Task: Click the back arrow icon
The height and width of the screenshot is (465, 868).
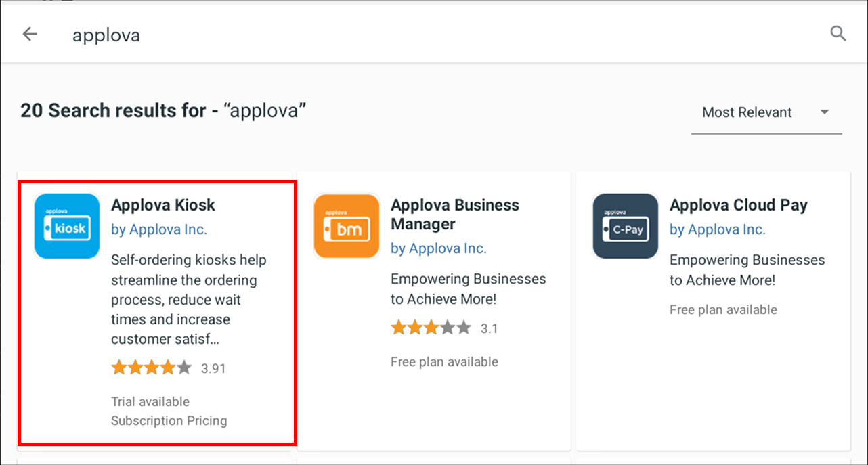Action: pos(30,34)
